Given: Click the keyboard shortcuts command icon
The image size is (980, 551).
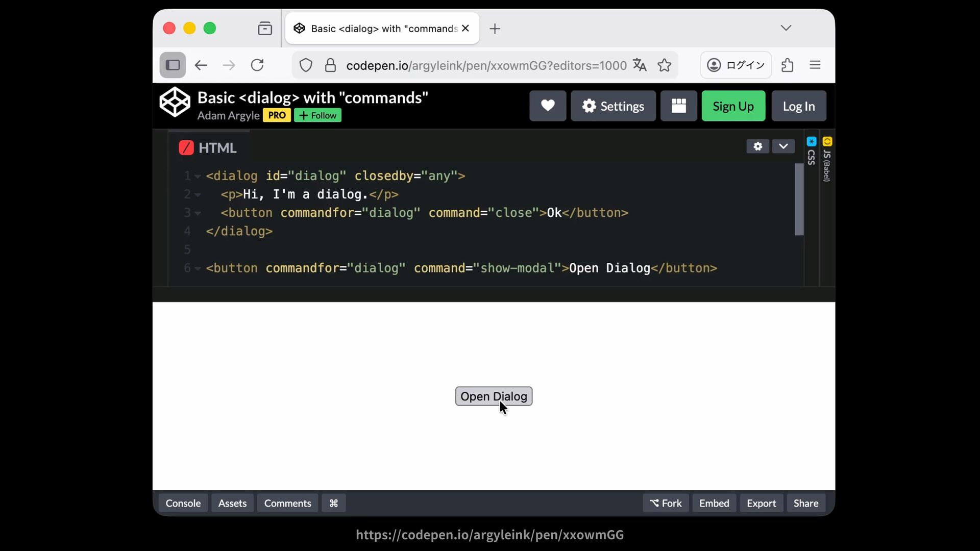Looking at the screenshot, I should pos(333,503).
